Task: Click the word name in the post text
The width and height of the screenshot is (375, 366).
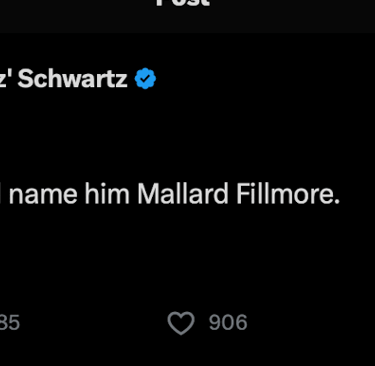Action: coord(43,194)
